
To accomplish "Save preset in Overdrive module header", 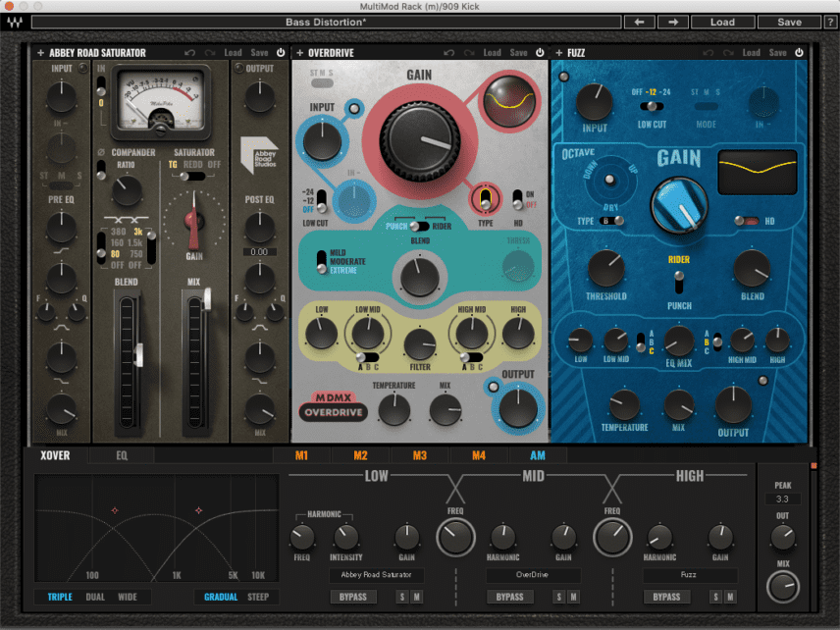I will (x=518, y=53).
